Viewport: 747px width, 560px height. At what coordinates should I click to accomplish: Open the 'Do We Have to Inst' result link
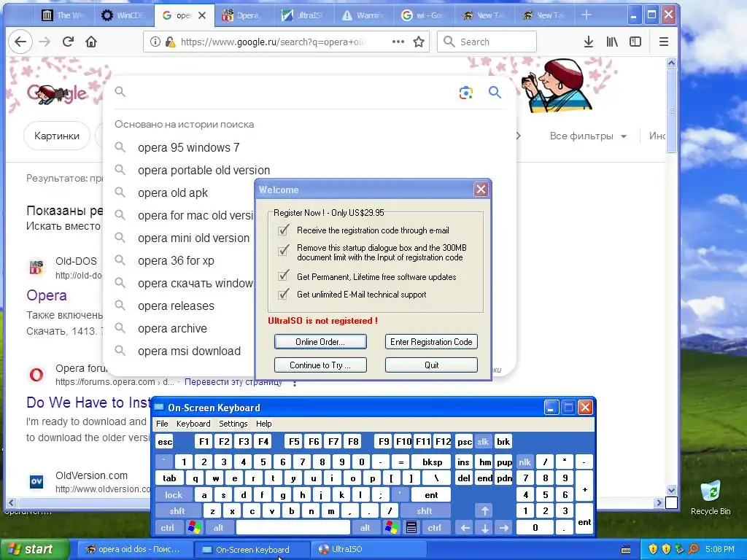(x=88, y=402)
